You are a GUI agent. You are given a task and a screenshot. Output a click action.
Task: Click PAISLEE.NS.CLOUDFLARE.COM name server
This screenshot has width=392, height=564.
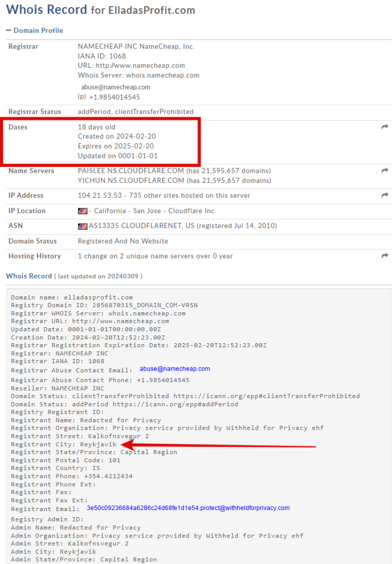(131, 171)
